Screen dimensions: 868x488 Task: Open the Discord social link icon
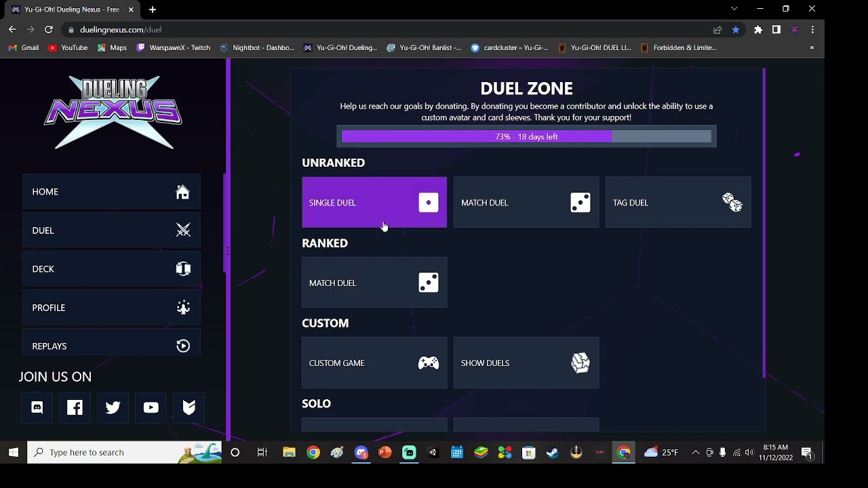coord(37,407)
